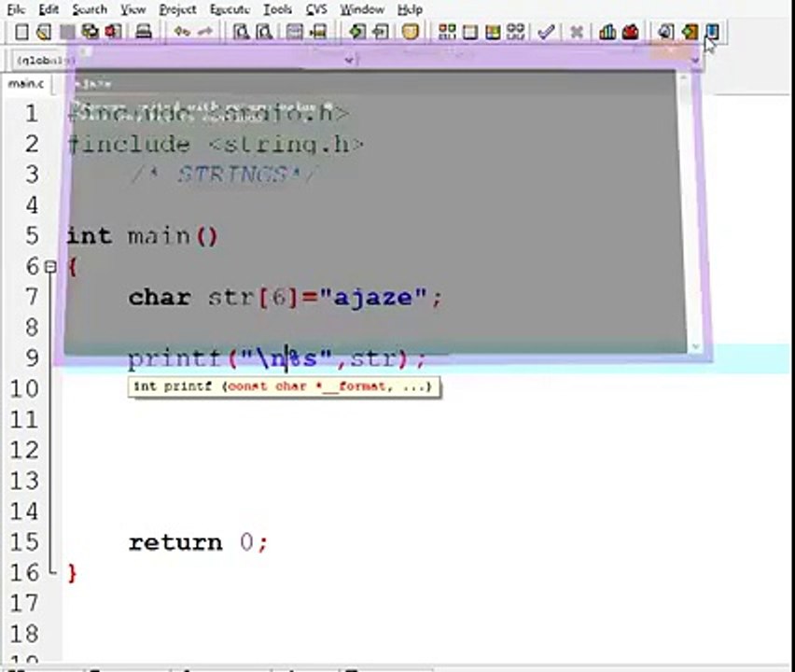795x672 pixels.
Task: Goto bookmark blue book icon
Action: (712, 32)
